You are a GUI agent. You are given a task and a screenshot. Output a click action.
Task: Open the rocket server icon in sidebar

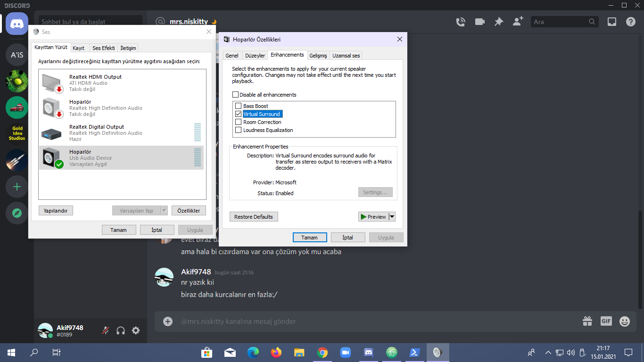coord(17,160)
